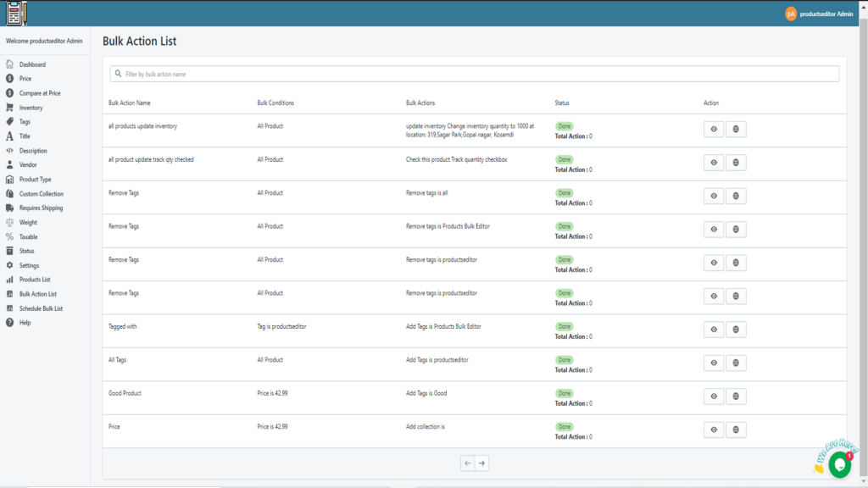Select the Title letter A icon
The width and height of the screenshot is (868, 488).
tap(9, 136)
